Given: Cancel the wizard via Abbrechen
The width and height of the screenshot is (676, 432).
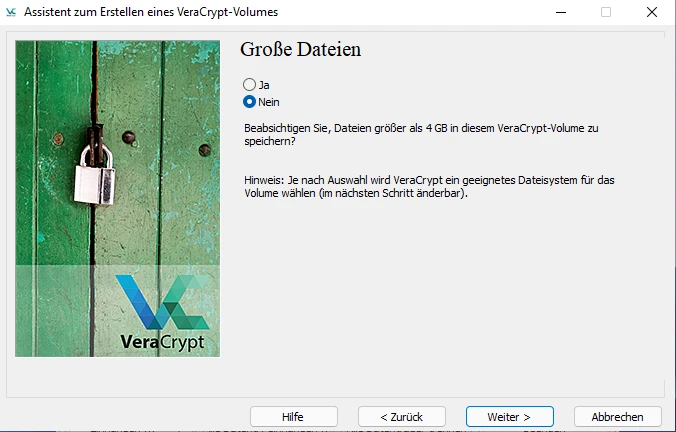Looking at the screenshot, I should click(617, 416).
